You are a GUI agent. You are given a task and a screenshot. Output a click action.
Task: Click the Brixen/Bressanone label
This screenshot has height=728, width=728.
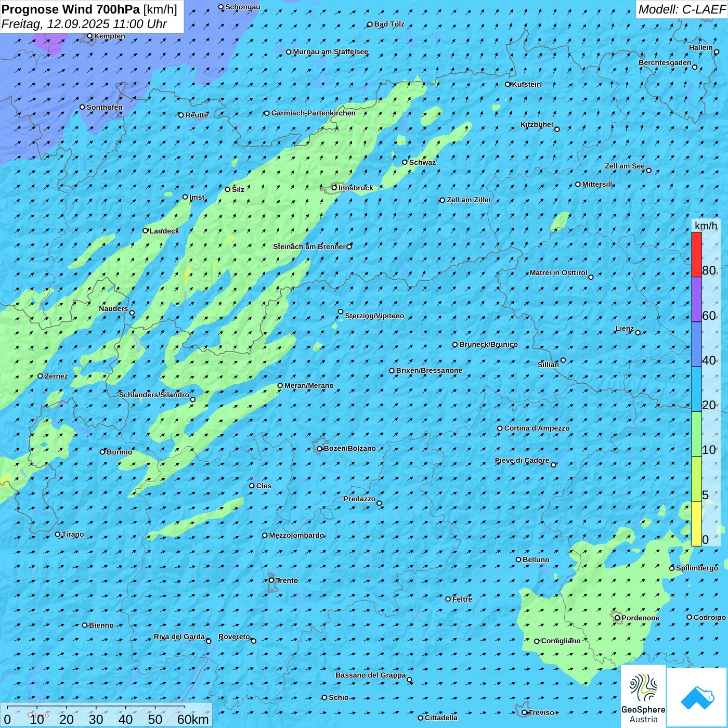[430, 371]
